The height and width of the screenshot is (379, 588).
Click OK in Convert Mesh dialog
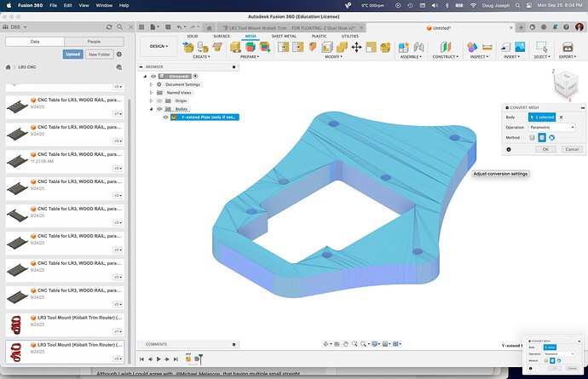point(545,149)
